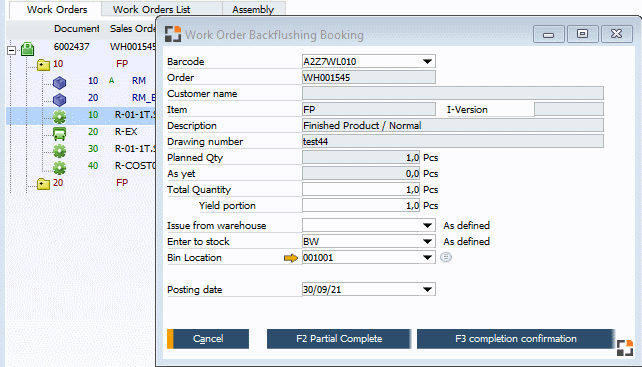
Task: Select yellow folder icon for position 10
Action: tap(43, 64)
